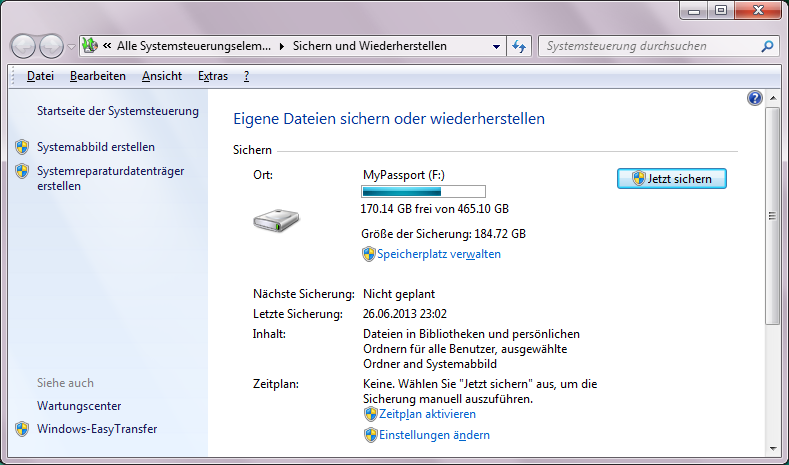
Task: Click '170.14 GB frei von 465.10 GB' text
Action: (x=435, y=208)
